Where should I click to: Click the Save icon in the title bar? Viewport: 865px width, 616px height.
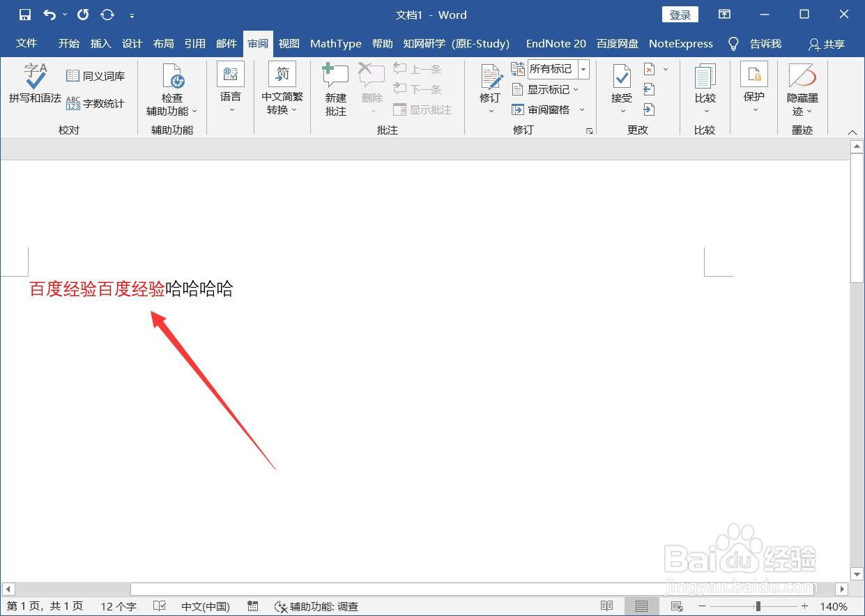pyautogui.click(x=25, y=15)
